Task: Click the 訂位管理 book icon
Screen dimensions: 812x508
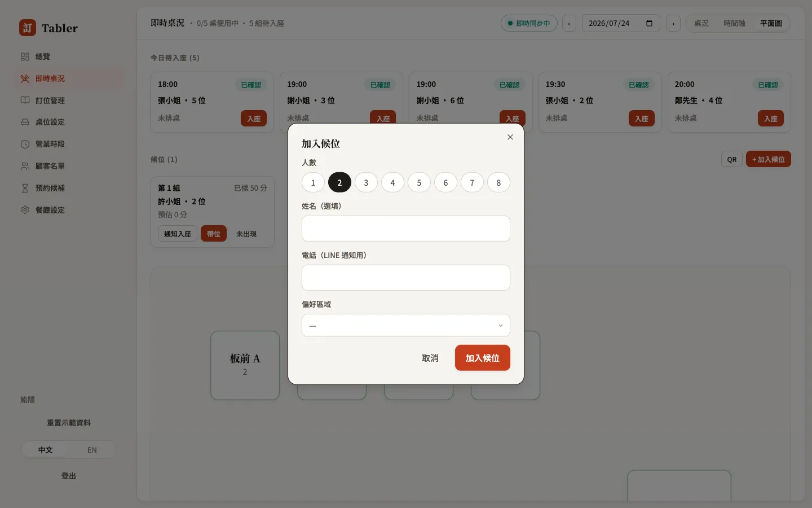Action: tap(25, 100)
